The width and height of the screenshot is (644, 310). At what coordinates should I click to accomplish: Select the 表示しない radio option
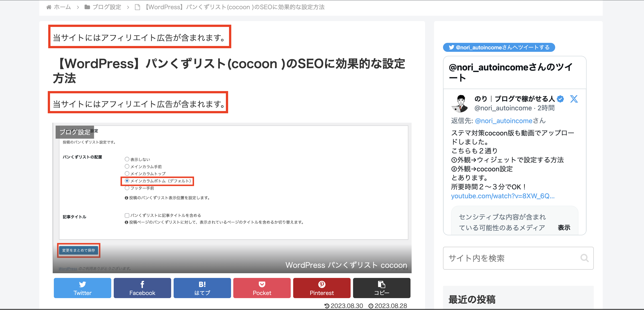pyautogui.click(x=127, y=159)
